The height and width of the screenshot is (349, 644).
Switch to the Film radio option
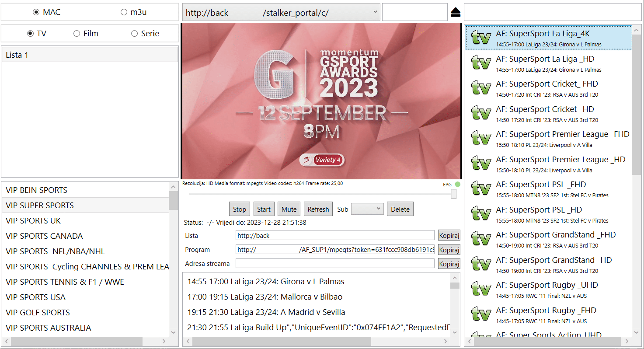click(77, 34)
